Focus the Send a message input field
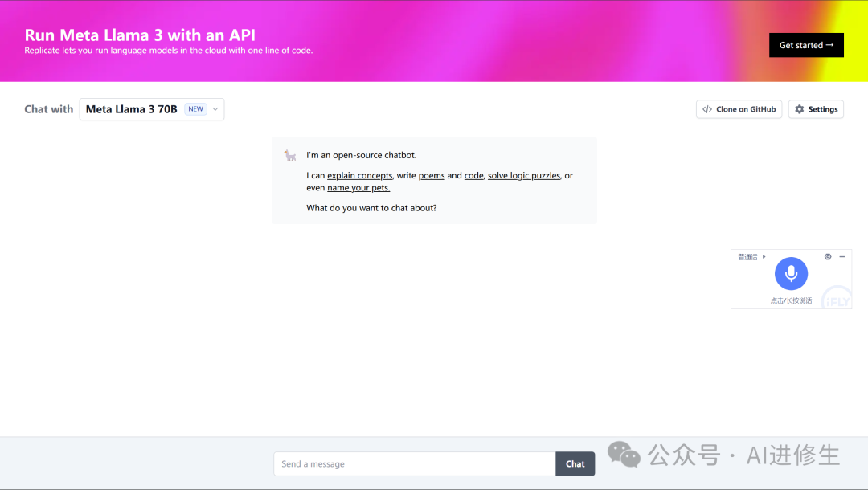This screenshot has height=490, width=868. click(x=415, y=464)
